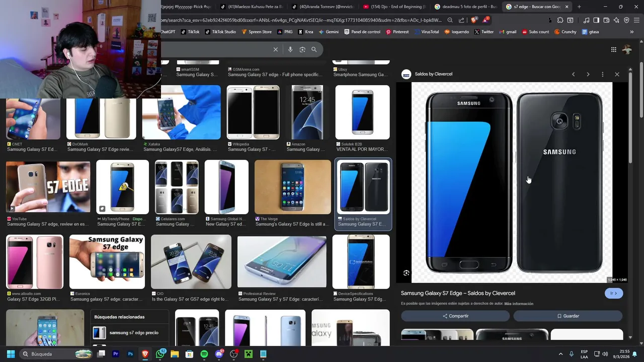The width and height of the screenshot is (644, 362).
Task: Open Discord from the taskbar
Action: (219, 354)
